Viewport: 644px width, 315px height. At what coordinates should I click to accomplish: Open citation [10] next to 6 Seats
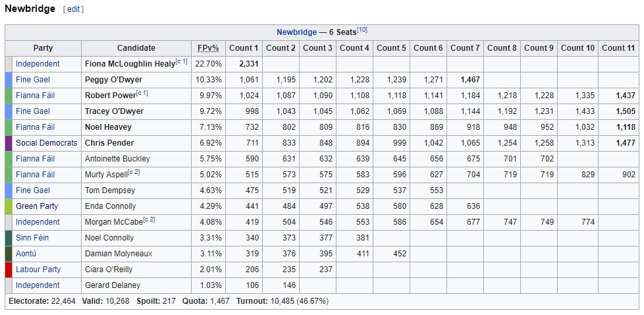coord(362,30)
